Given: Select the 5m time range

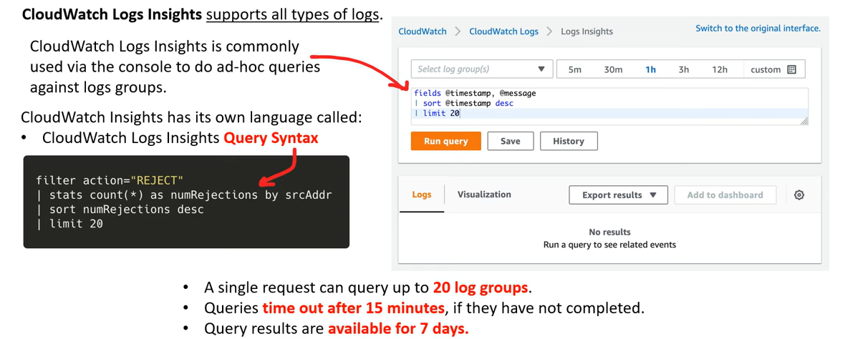Looking at the screenshot, I should 574,69.
